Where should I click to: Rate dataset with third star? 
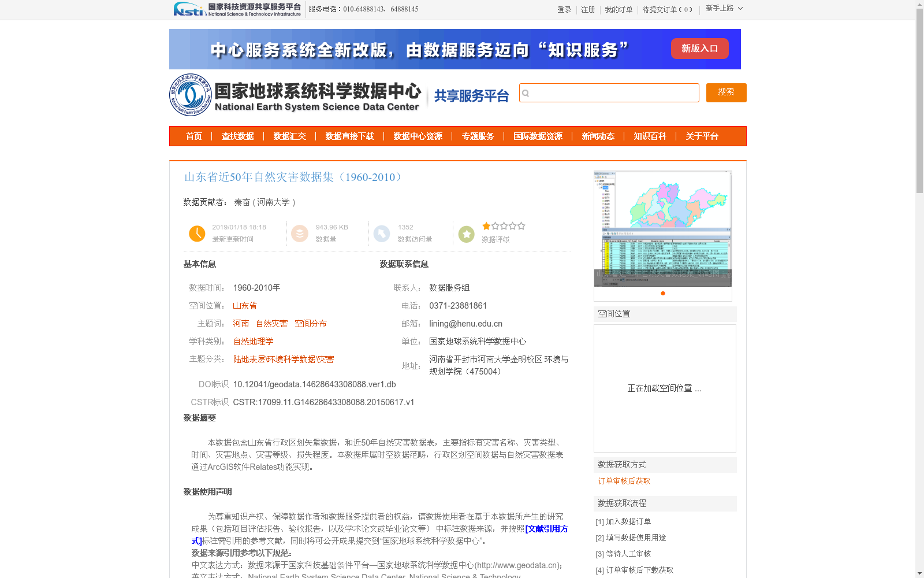[x=504, y=226]
